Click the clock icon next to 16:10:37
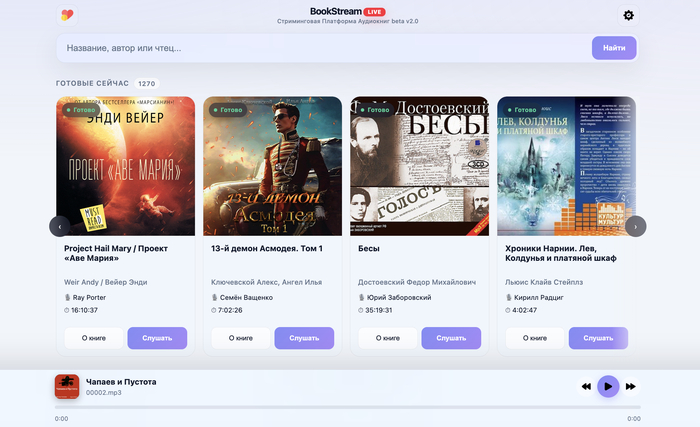 click(67, 310)
